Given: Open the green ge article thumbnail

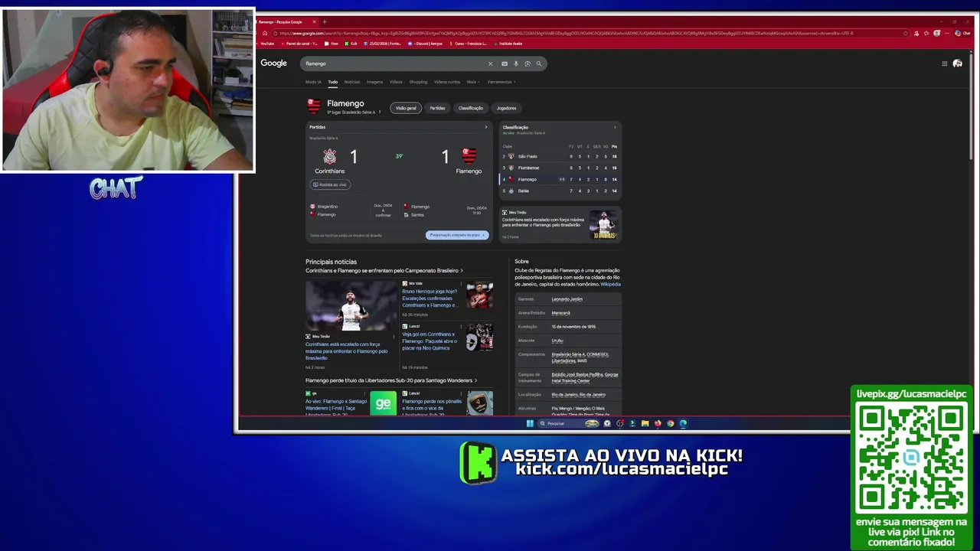Looking at the screenshot, I should coord(383,403).
